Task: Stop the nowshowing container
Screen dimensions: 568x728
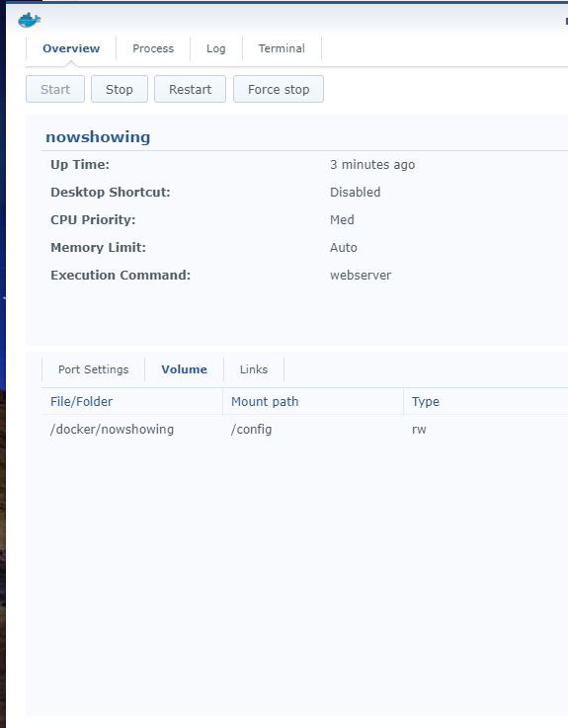Action: tap(120, 89)
